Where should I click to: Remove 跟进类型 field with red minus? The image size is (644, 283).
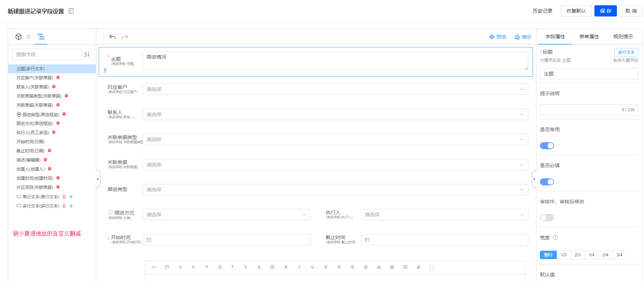coord(64,114)
